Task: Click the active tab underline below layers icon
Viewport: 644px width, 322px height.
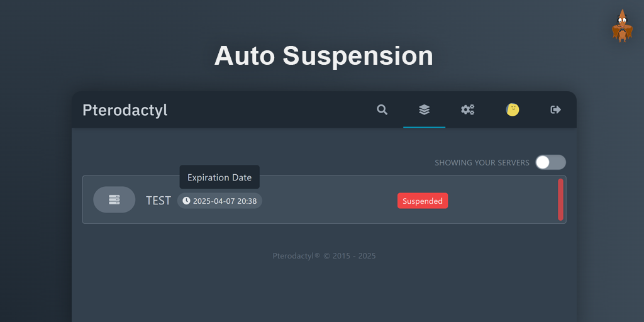Action: [425, 127]
